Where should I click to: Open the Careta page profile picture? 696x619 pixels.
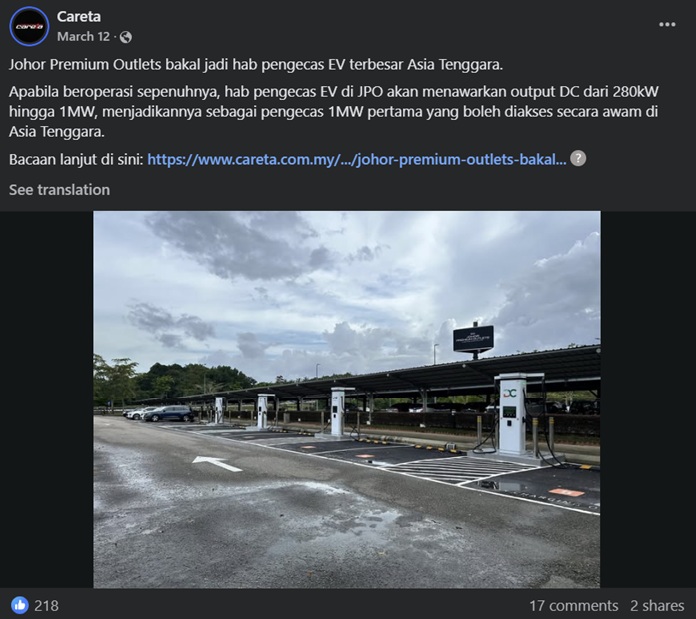[x=29, y=27]
